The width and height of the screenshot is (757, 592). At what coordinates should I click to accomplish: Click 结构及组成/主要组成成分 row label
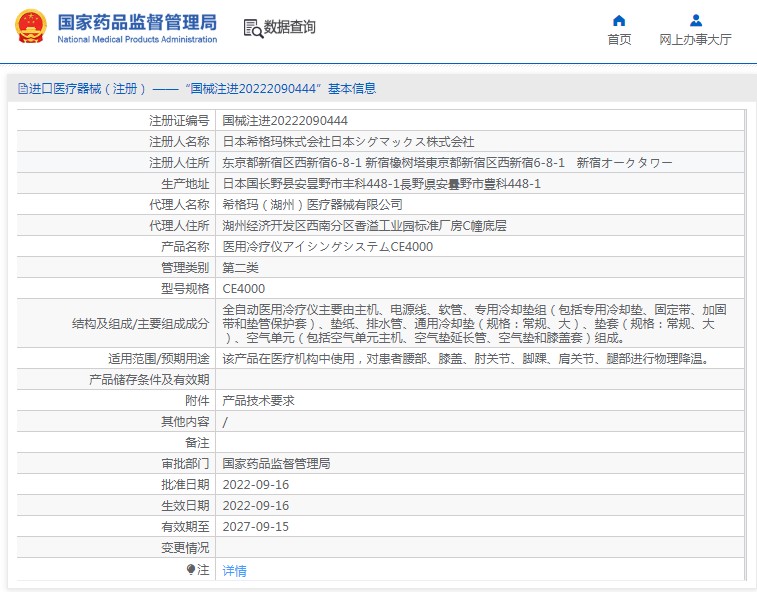140,324
